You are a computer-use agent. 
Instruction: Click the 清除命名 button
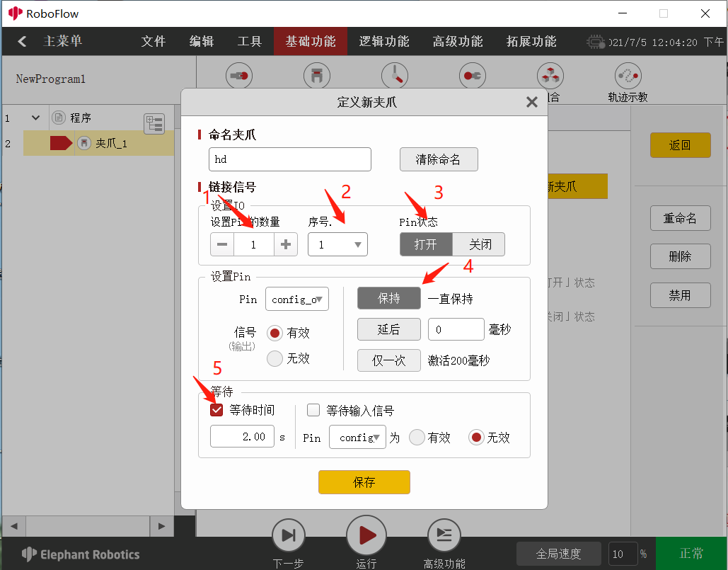point(439,159)
